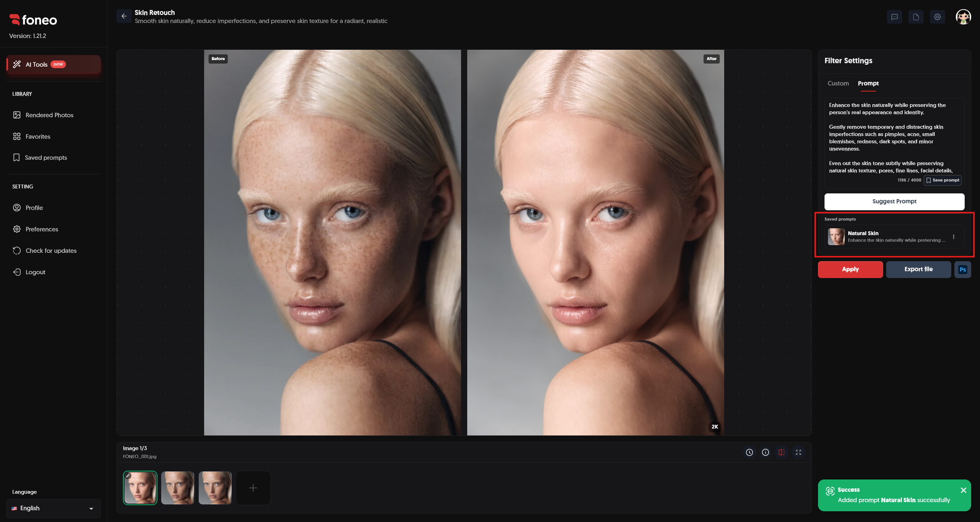Show image info icon below preview
Image resolution: width=980 pixels, height=522 pixels.
(766, 452)
